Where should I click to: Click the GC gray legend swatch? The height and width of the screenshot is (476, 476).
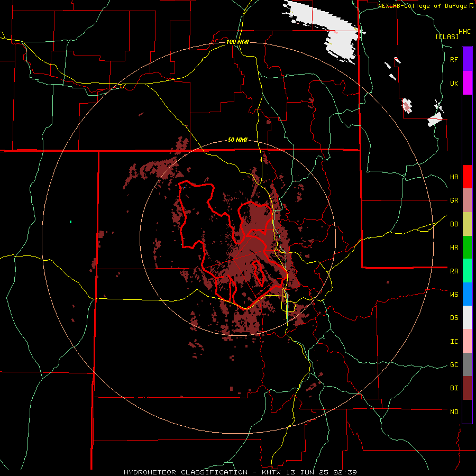click(467, 364)
